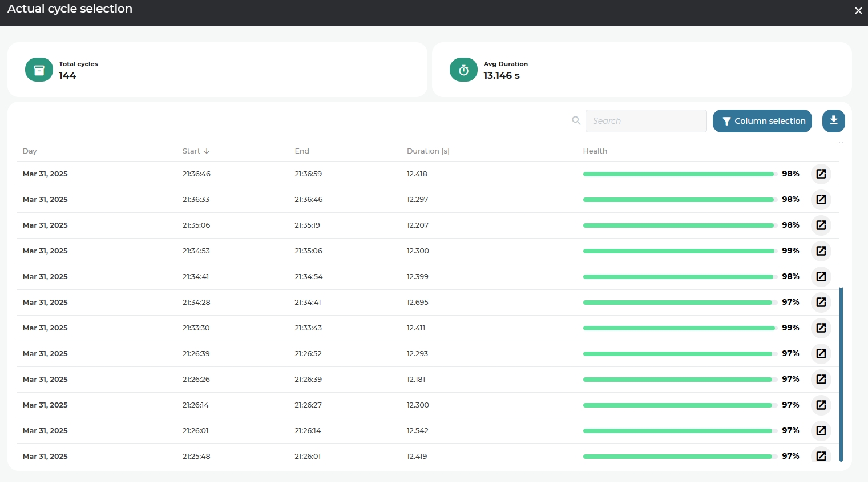
Task: Open details for cycle starting 21:26:39
Action: [821, 354]
